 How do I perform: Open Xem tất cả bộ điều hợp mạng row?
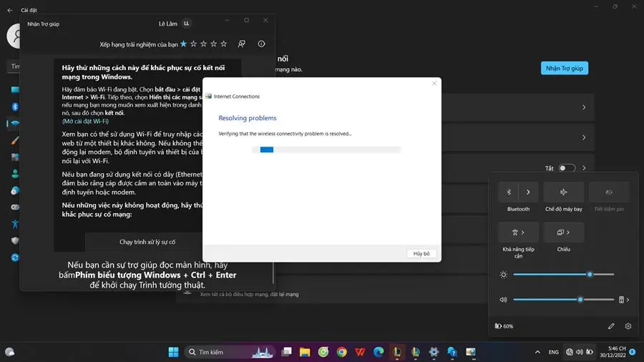pyautogui.click(x=332, y=294)
